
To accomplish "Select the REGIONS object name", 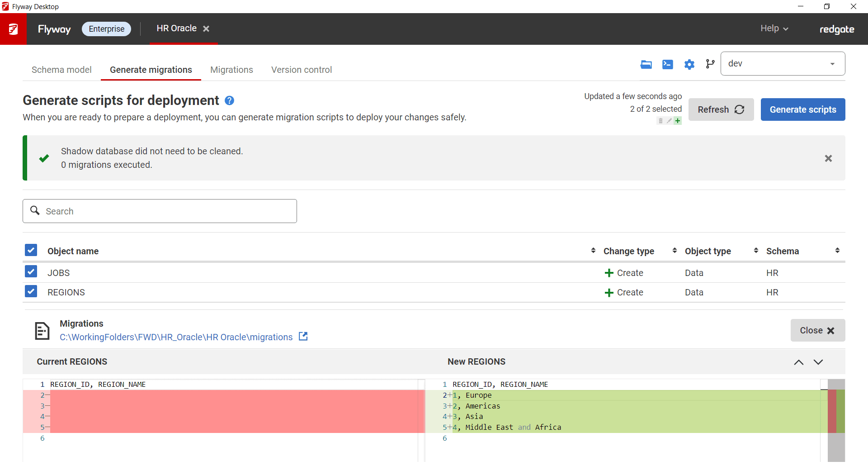I will [66, 293].
